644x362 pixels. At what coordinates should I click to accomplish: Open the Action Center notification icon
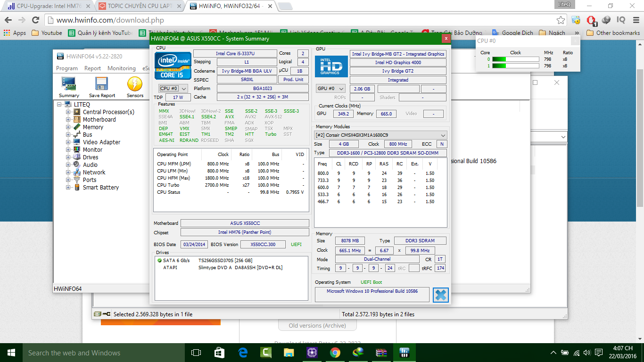(x=599, y=353)
